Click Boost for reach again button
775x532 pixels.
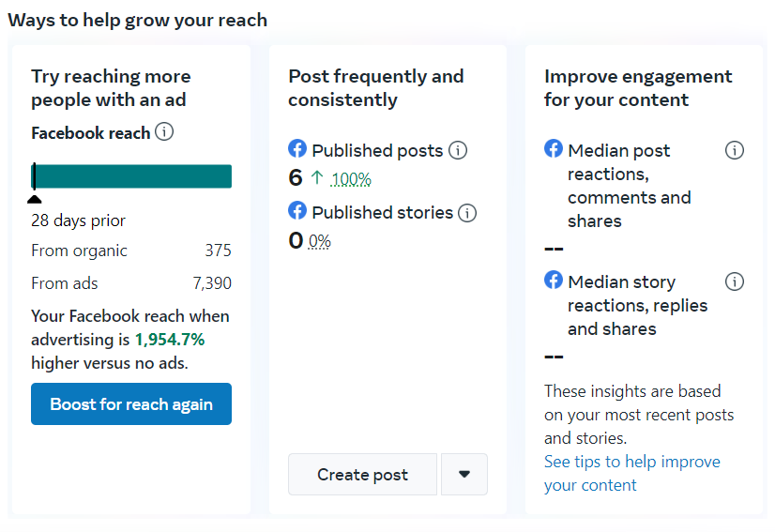pos(131,404)
